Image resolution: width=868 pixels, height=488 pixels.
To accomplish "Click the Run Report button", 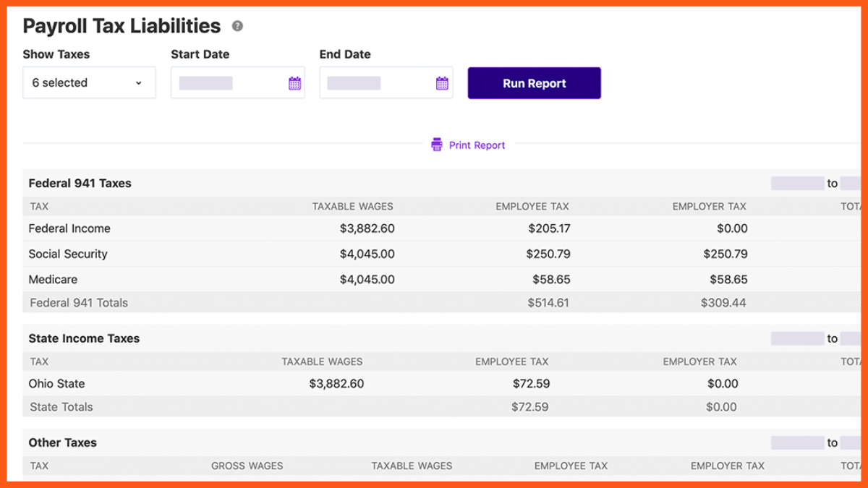I will (x=534, y=83).
